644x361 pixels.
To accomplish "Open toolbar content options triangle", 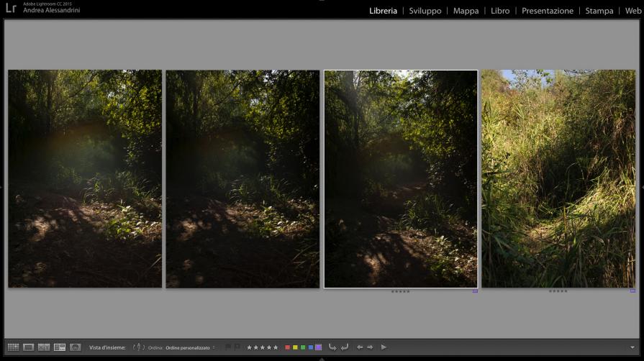I will (632, 347).
